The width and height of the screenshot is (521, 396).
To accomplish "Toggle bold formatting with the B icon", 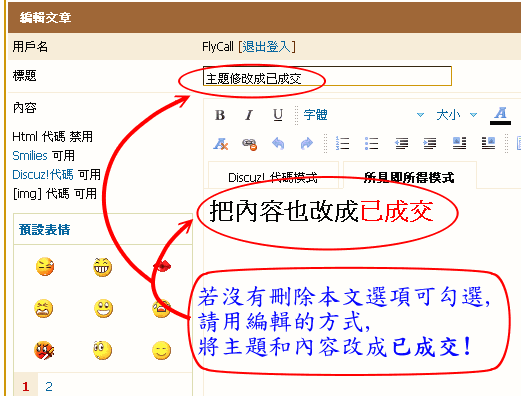I will [220, 115].
